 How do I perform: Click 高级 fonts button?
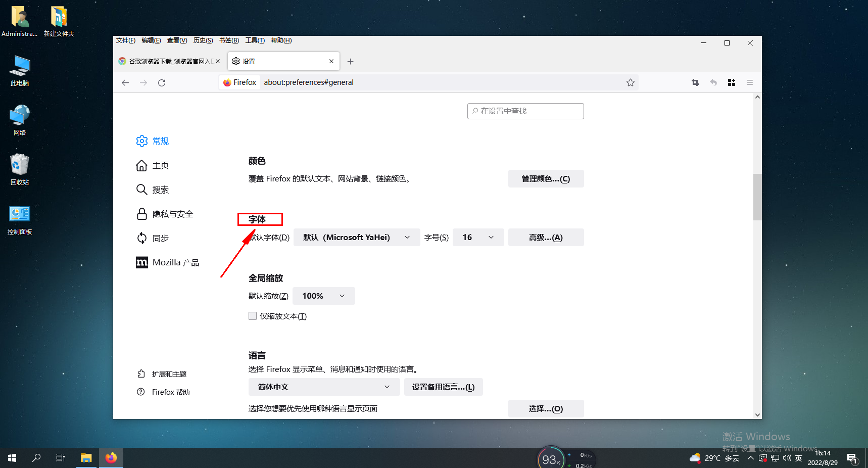pos(546,238)
